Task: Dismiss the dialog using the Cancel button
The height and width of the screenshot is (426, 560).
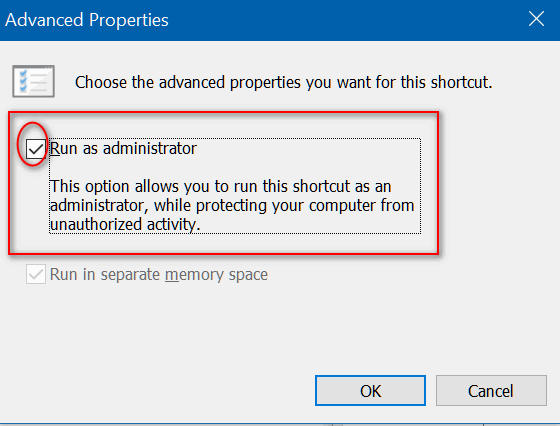Action: point(491,391)
